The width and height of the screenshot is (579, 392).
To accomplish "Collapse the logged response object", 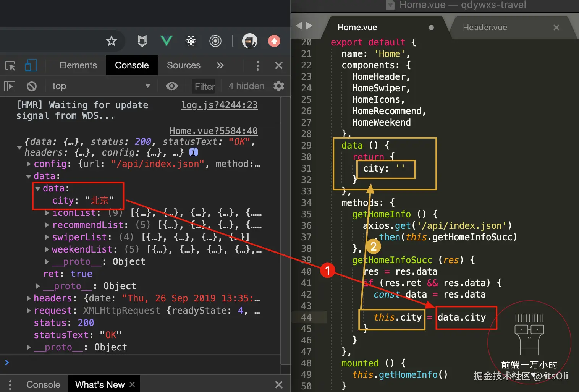I will coord(19,147).
